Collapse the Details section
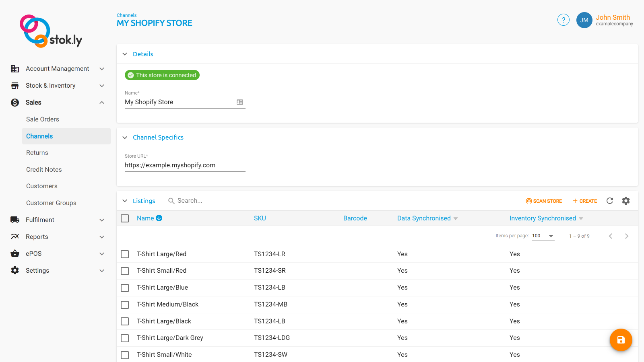 pyautogui.click(x=125, y=54)
